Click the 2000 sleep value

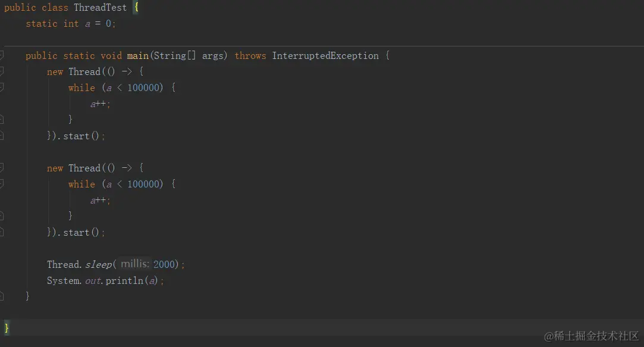pos(165,264)
